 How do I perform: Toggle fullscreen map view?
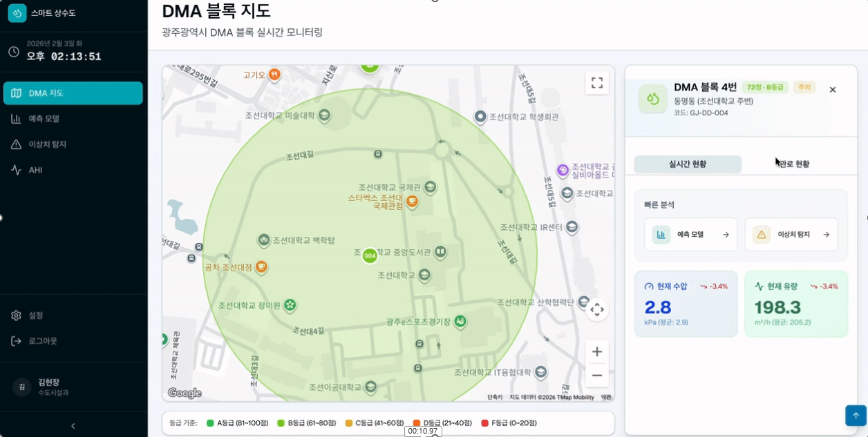click(597, 83)
